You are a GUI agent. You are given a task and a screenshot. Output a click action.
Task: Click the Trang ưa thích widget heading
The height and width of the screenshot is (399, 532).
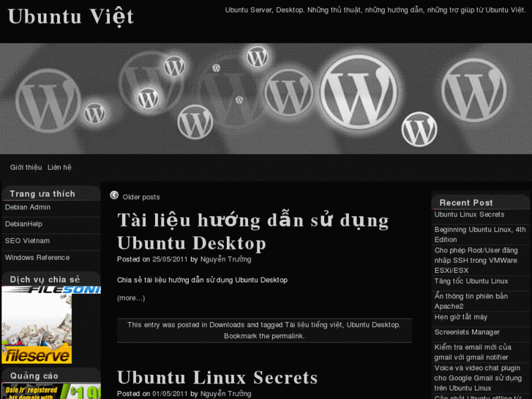(42, 194)
